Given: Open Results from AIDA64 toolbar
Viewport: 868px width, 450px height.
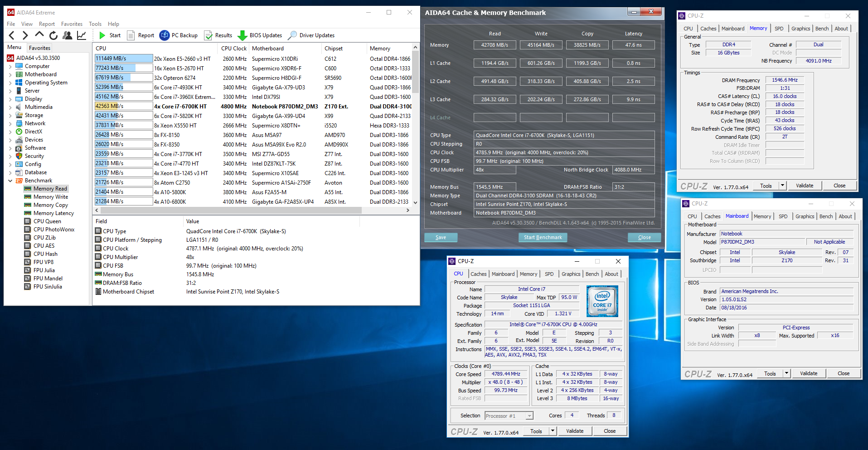Looking at the screenshot, I should [218, 35].
